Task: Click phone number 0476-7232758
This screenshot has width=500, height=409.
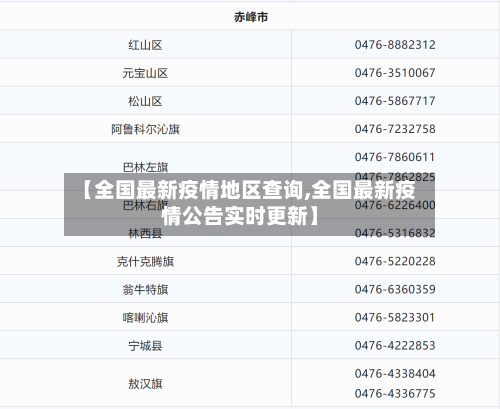Action: [x=395, y=129]
